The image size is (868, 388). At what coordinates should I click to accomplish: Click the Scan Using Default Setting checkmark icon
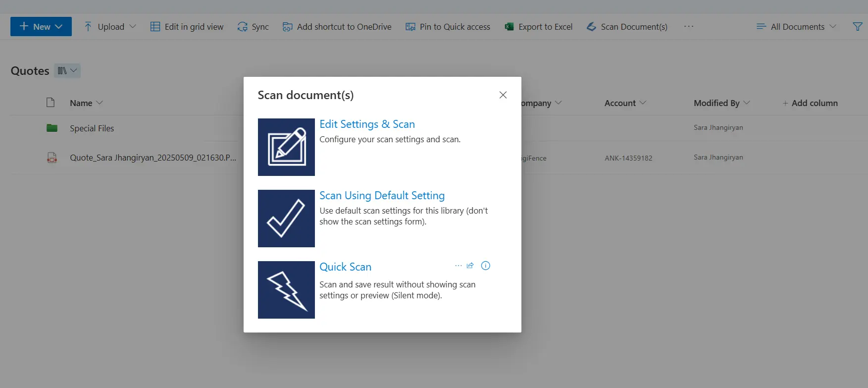click(x=286, y=219)
